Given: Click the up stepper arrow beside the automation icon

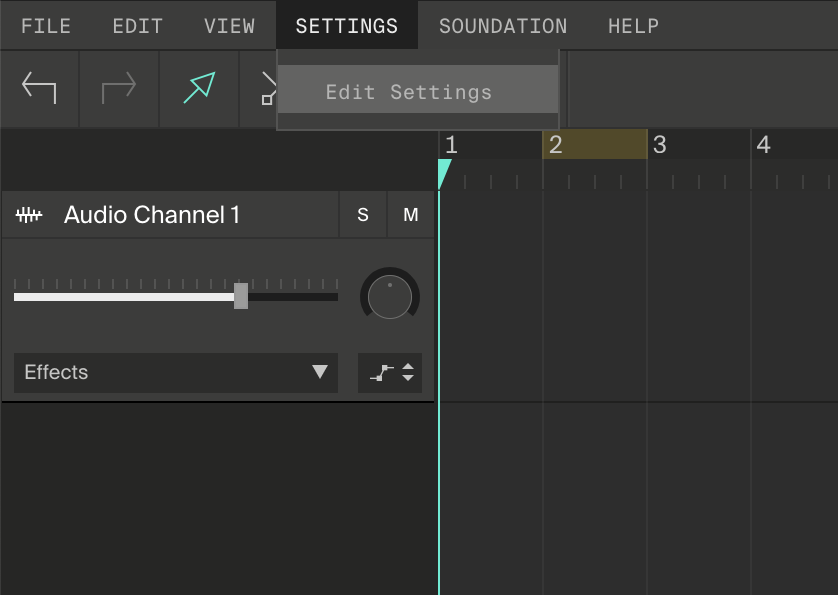Looking at the screenshot, I should coord(410,367).
